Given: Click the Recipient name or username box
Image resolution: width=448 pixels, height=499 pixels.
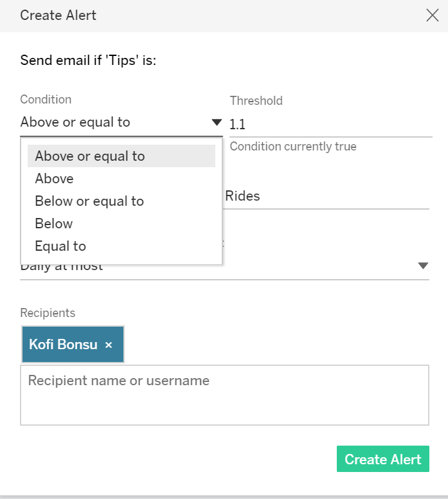Looking at the screenshot, I should (x=224, y=395).
